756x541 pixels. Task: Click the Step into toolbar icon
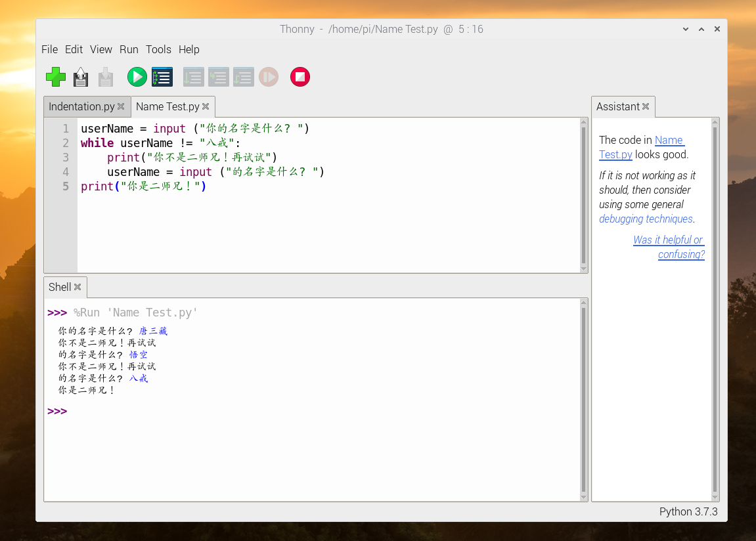tap(218, 77)
